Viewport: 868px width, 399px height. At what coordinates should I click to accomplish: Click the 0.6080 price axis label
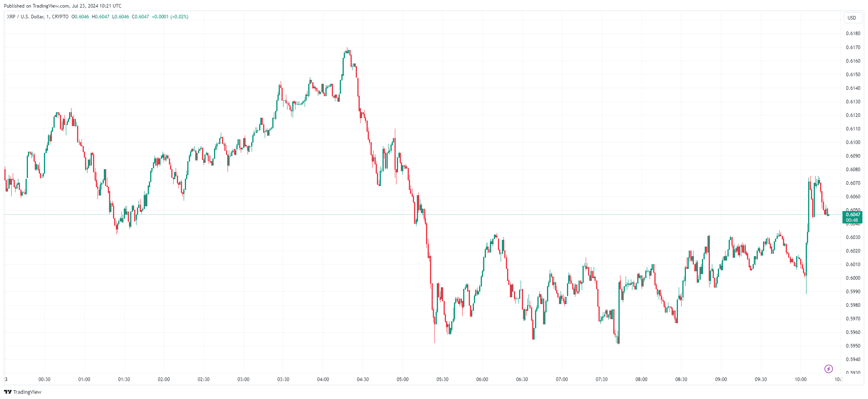pos(853,170)
